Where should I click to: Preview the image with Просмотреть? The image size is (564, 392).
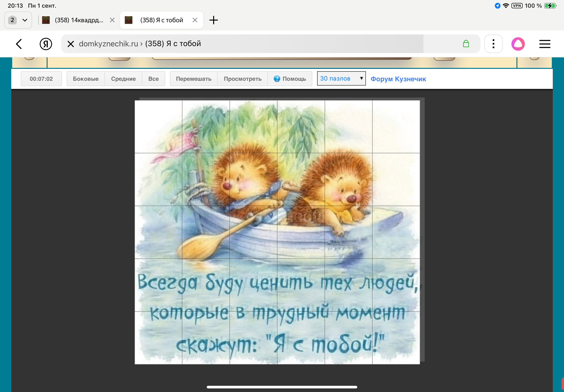(x=243, y=79)
